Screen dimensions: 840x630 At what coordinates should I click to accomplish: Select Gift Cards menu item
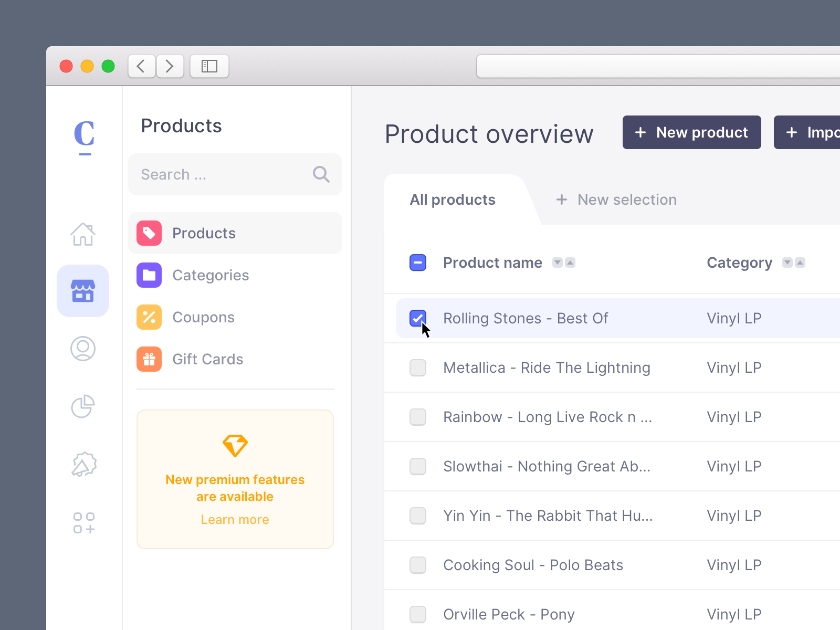pos(235,359)
